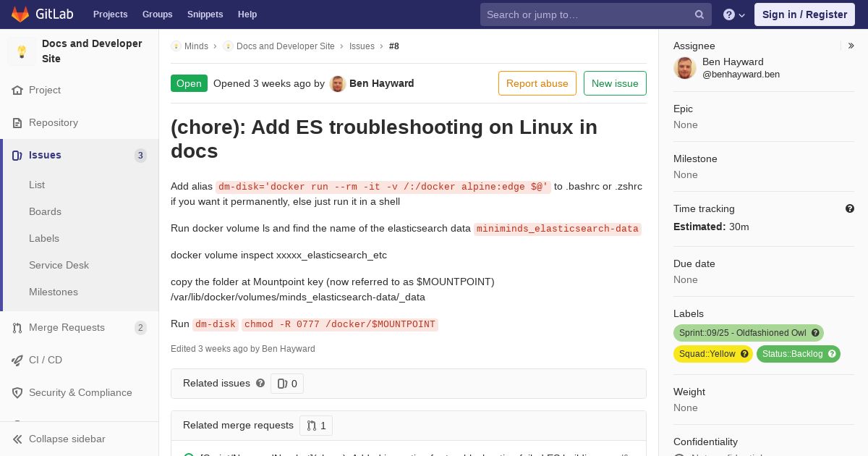Open the Projects menu
Image resolution: width=868 pixels, height=456 pixels.
click(x=110, y=14)
